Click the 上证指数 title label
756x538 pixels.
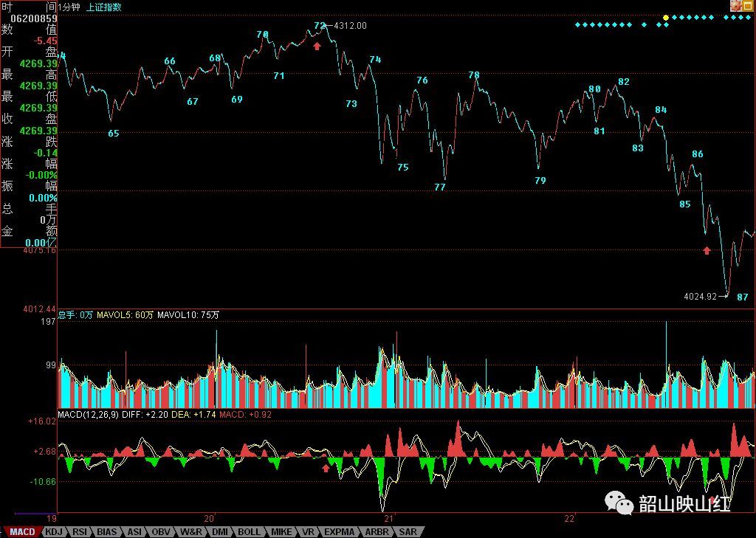103,7
